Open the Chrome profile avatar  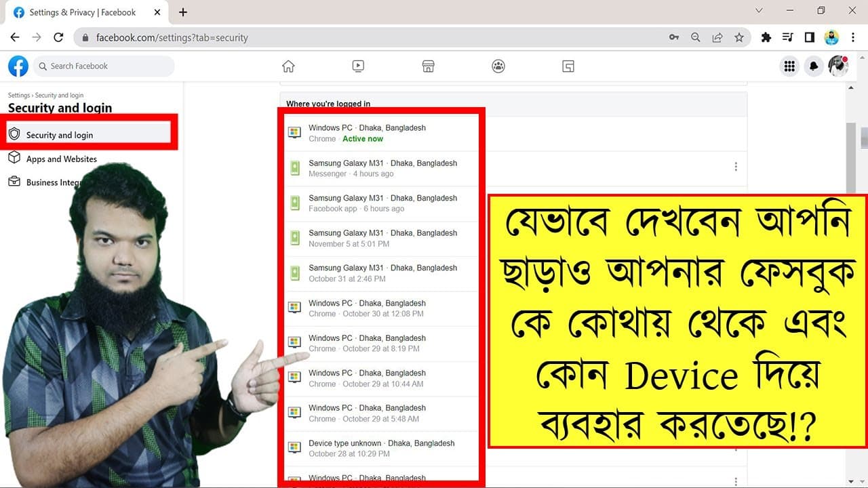[x=831, y=37]
